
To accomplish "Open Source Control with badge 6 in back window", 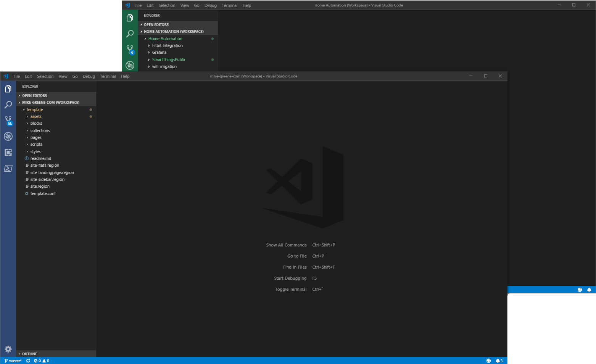I will click(130, 50).
